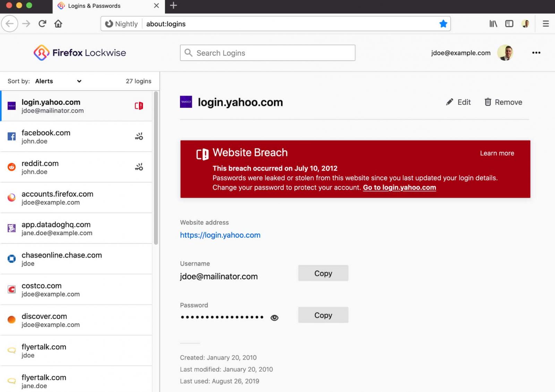Image resolution: width=555 pixels, height=392 pixels.
Task: Select the accounts.firefox.com login entry
Action: (x=76, y=197)
